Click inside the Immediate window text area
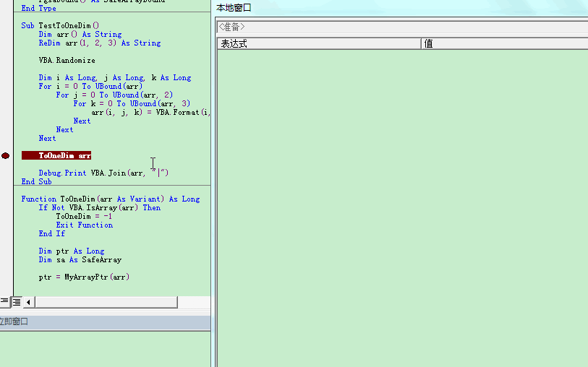 pos(105,349)
